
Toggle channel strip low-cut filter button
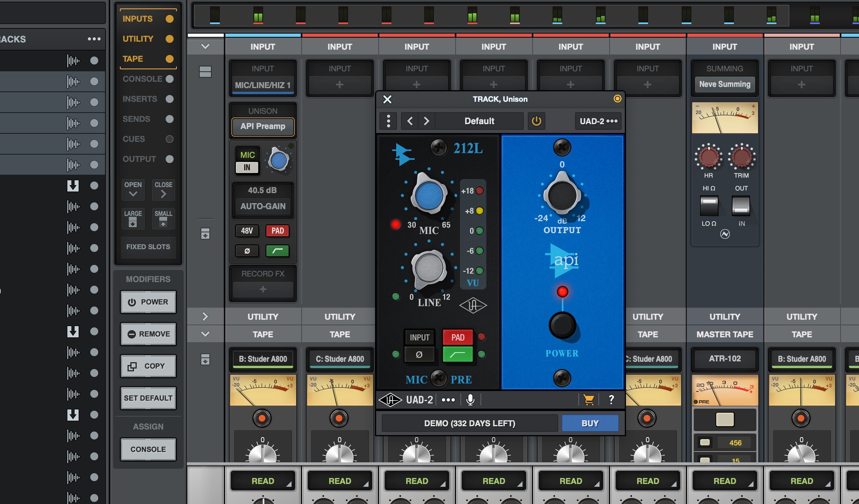click(278, 251)
